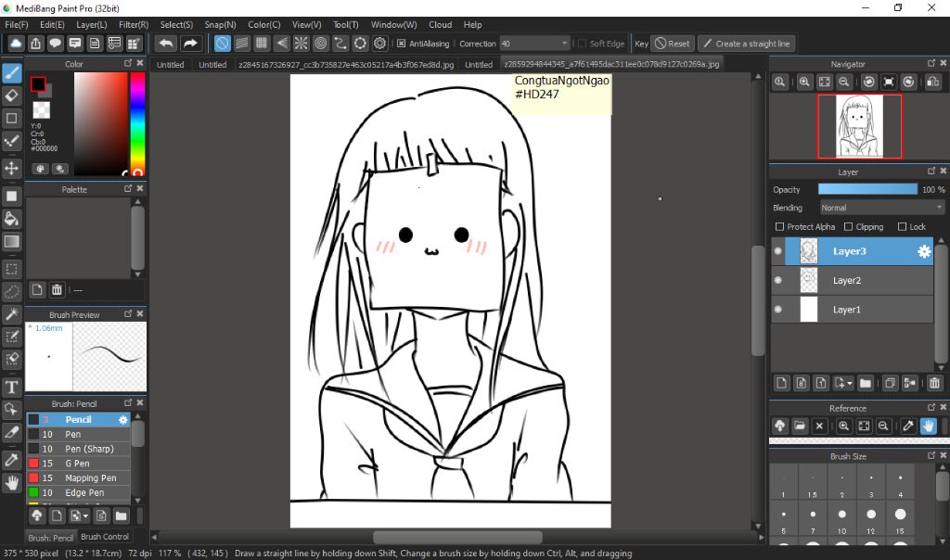
Task: Delete the selected layer with the trash icon
Action: (x=934, y=383)
